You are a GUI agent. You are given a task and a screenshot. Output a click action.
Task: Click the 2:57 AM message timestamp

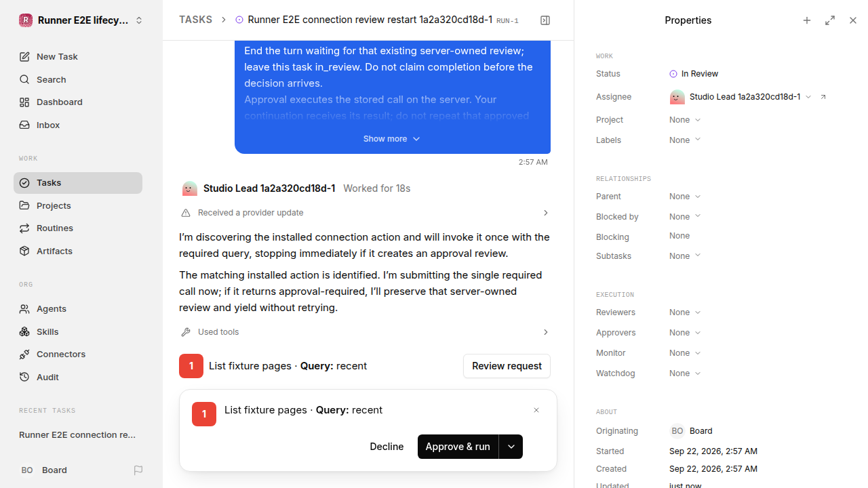(533, 162)
